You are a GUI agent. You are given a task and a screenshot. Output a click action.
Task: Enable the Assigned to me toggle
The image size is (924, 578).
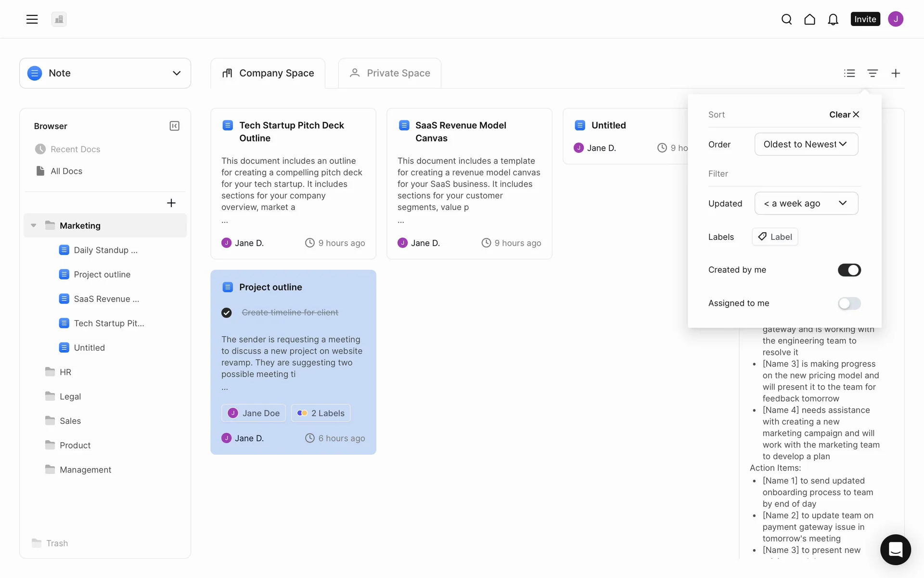(x=849, y=303)
